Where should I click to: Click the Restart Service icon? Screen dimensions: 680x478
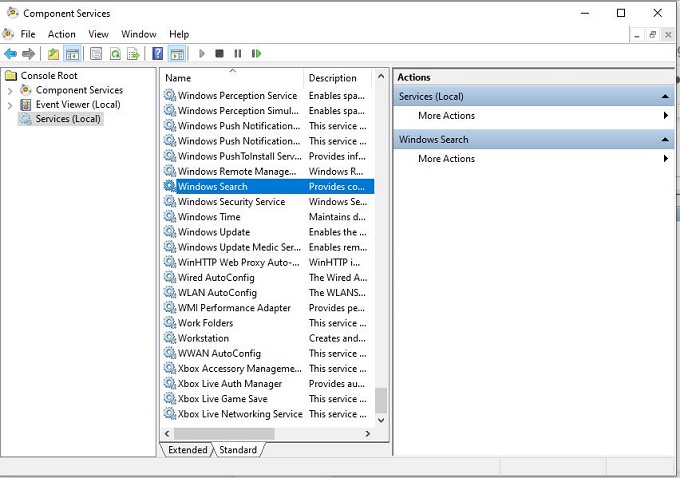pos(256,54)
